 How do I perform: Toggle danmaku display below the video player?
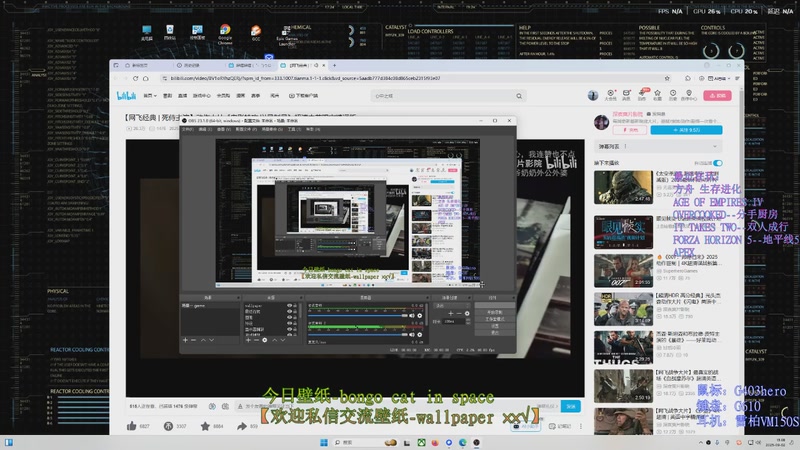point(212,406)
